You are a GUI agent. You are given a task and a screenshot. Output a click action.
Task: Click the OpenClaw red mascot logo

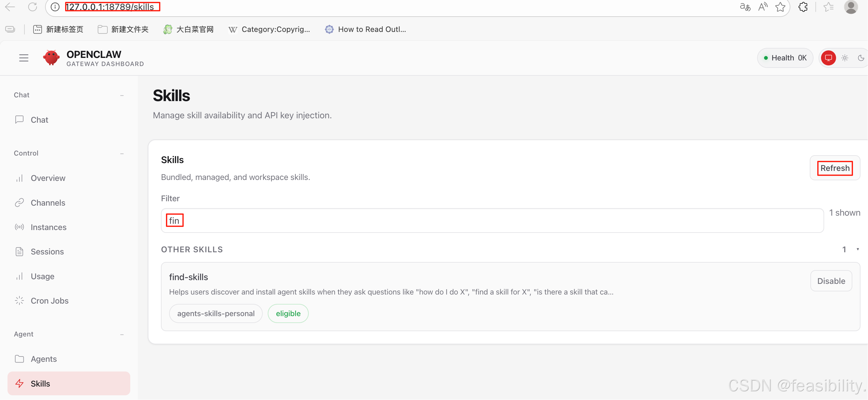51,58
